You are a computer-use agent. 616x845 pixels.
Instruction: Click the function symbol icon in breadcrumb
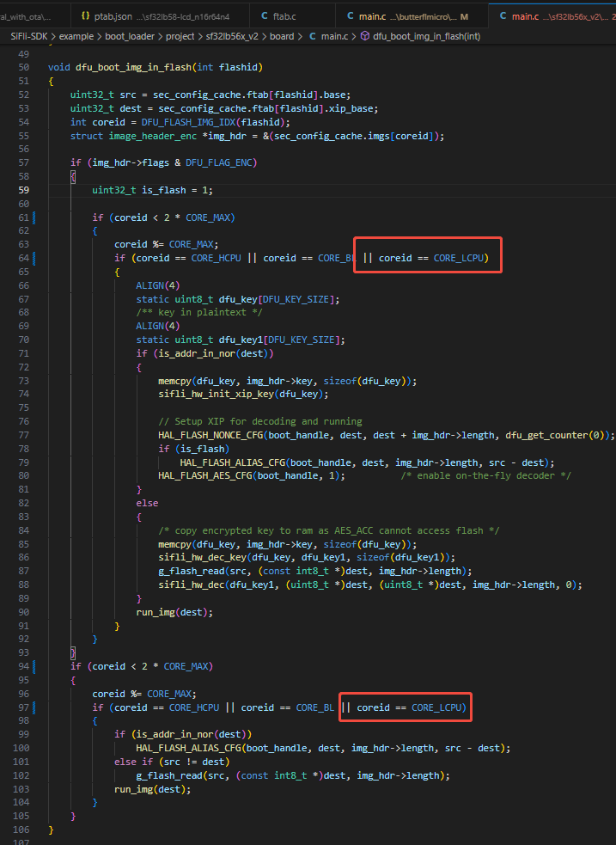[364, 36]
